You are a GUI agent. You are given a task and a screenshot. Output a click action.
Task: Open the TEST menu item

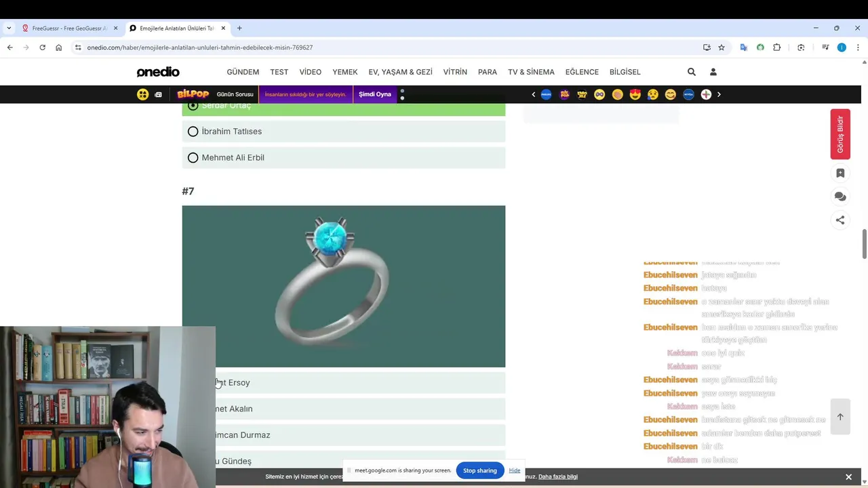tap(279, 72)
